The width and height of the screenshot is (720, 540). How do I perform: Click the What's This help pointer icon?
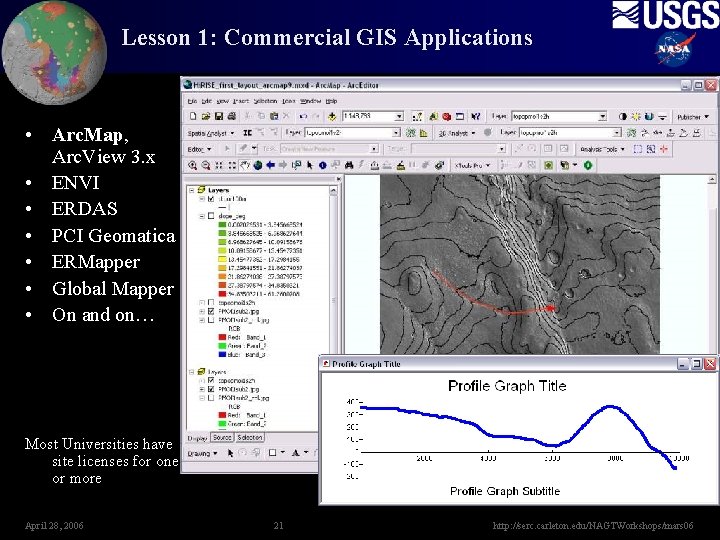tap(475, 117)
